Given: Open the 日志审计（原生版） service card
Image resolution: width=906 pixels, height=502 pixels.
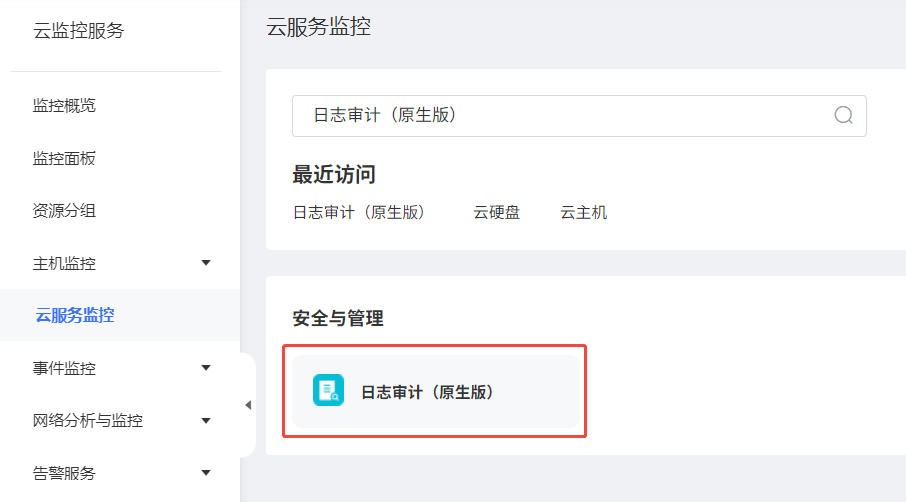Looking at the screenshot, I should click(x=436, y=392).
